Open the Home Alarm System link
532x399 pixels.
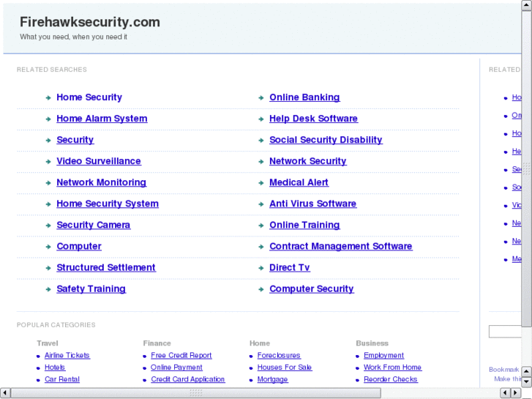coord(102,119)
